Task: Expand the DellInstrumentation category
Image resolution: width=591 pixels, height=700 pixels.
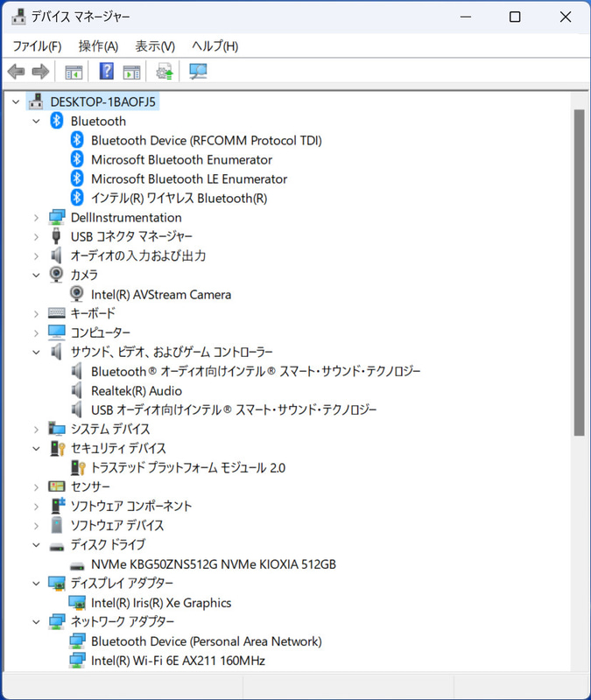Action: pyautogui.click(x=36, y=218)
